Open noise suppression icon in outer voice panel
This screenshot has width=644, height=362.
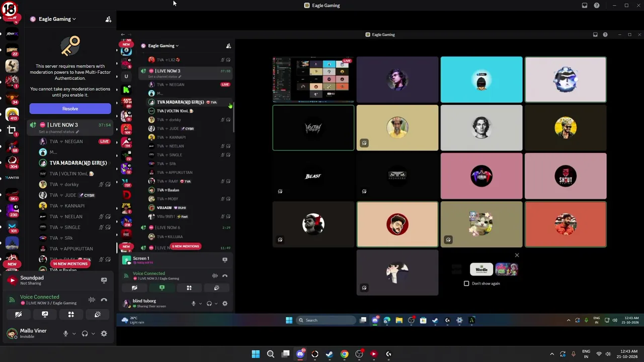click(92, 300)
